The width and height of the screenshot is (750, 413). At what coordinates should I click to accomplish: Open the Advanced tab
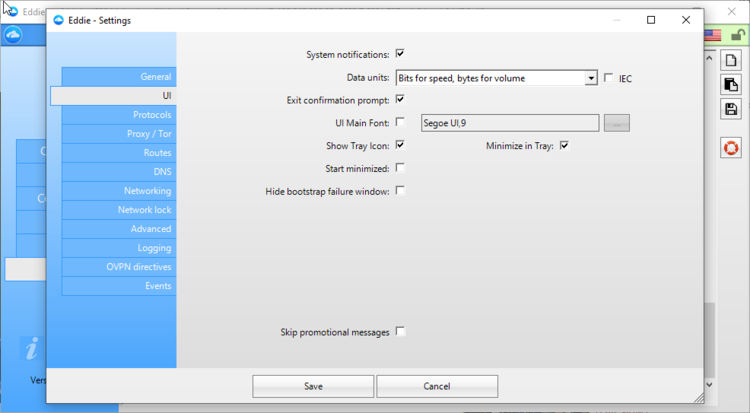[119, 229]
